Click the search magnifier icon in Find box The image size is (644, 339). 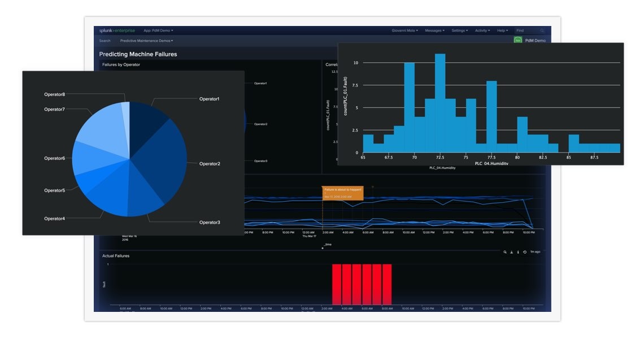542,31
